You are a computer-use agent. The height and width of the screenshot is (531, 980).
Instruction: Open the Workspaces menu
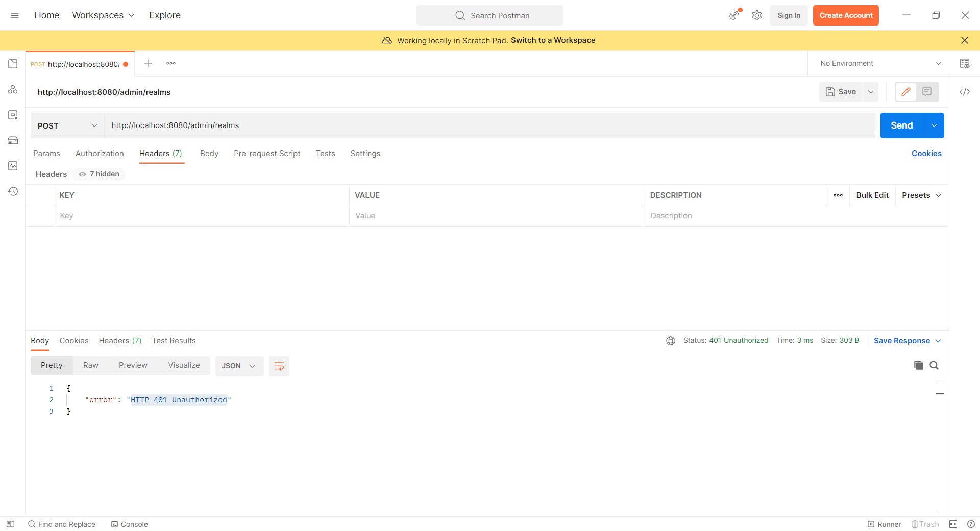tap(103, 15)
